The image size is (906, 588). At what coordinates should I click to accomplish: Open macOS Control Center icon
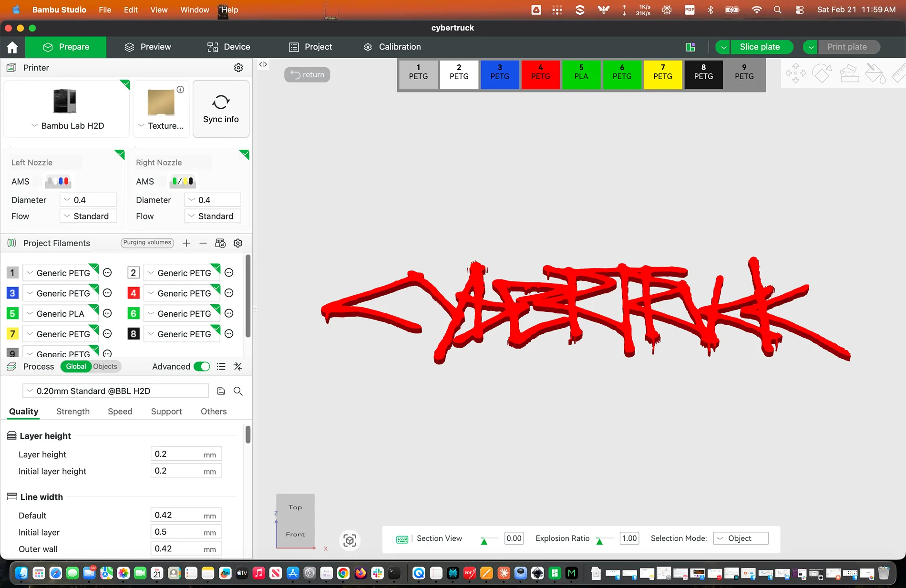coord(800,10)
